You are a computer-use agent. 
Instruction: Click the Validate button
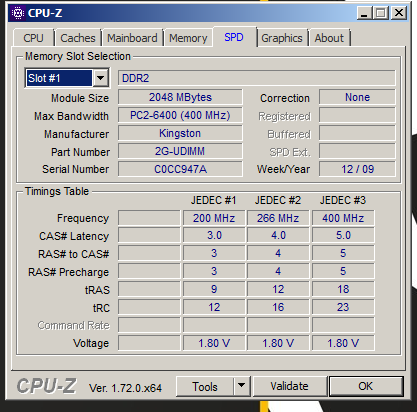click(x=289, y=386)
